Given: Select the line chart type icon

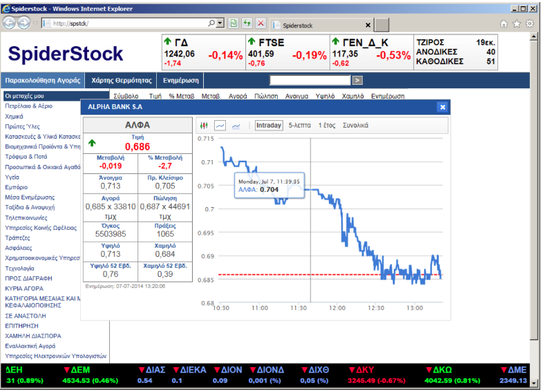Looking at the screenshot, I should (220, 126).
